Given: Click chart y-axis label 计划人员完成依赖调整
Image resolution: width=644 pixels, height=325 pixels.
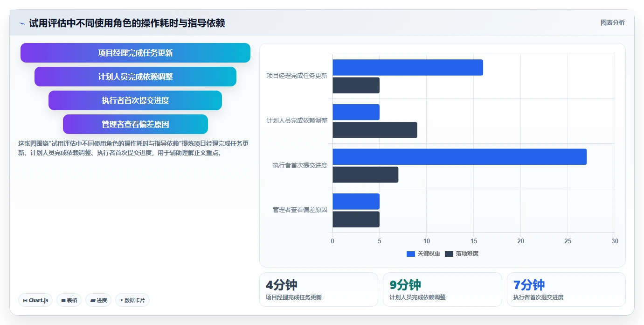Looking at the screenshot, I should click(297, 120).
